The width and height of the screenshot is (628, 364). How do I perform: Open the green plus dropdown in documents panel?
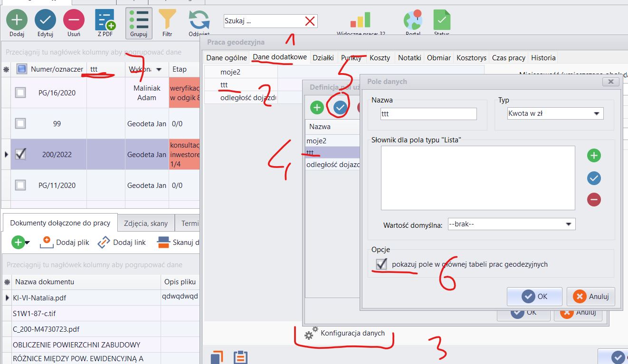(x=20, y=243)
